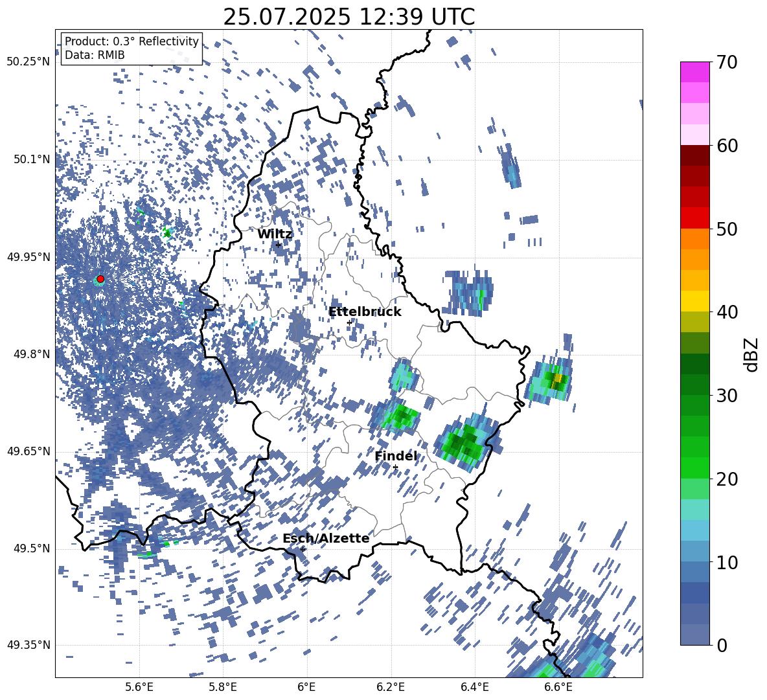767x700 pixels.
Task: Click the Wiltz station cross marker
Action: pos(278,245)
